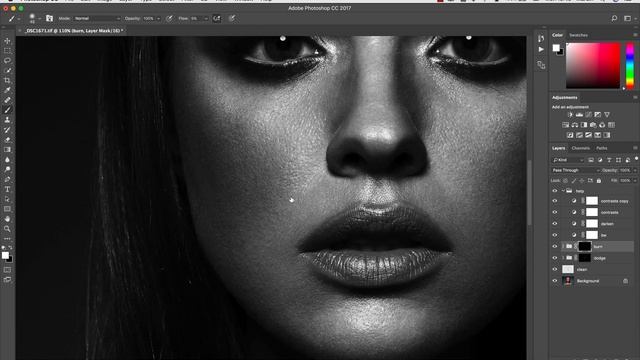The width and height of the screenshot is (640, 360).
Task: Click the search icon in options bar
Action: pyautogui.click(x=614, y=18)
